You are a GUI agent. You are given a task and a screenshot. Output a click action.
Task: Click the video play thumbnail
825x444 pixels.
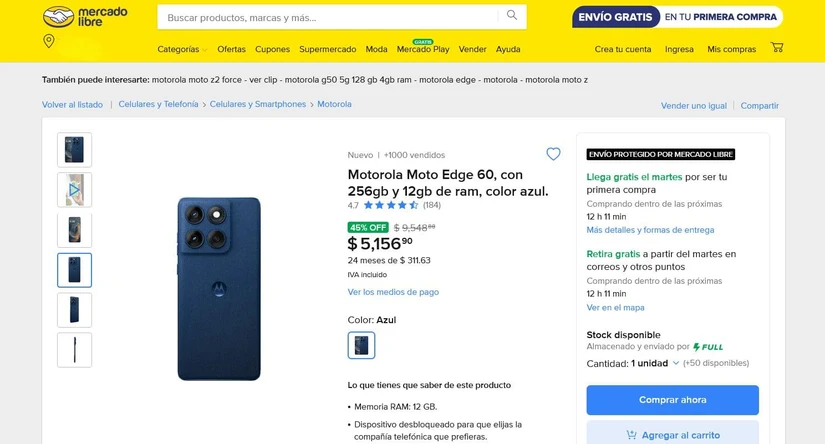pos(74,190)
